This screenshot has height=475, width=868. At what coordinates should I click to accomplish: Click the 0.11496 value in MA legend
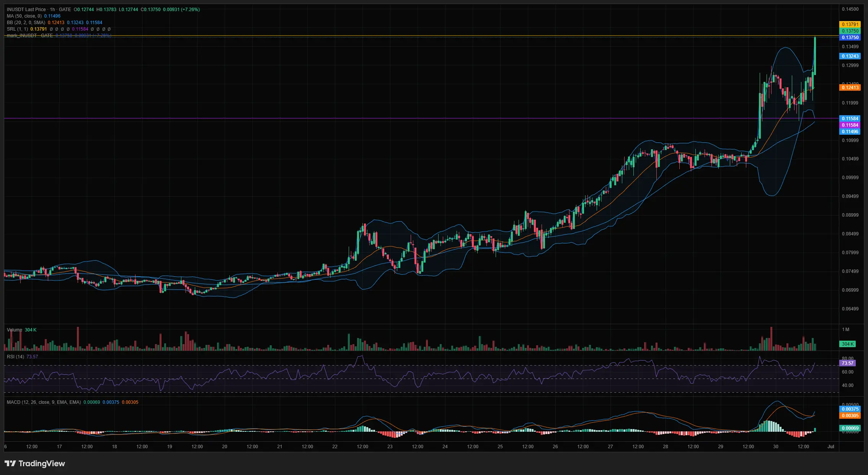click(52, 16)
